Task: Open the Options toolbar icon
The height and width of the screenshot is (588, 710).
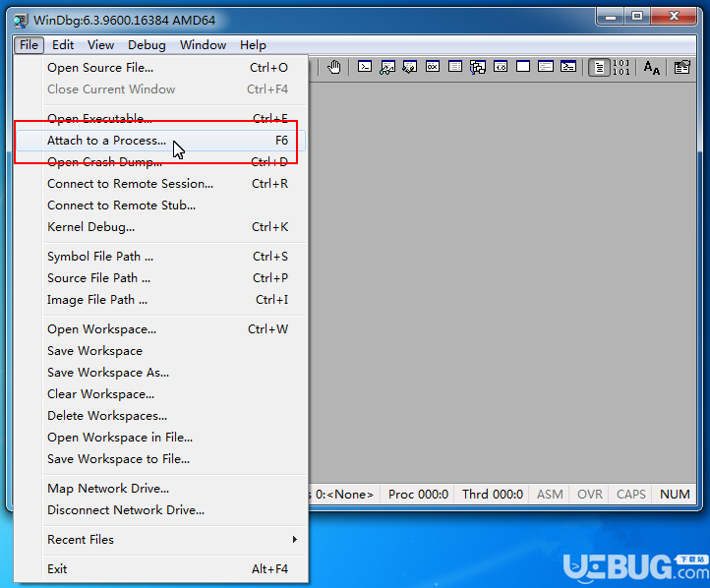Action: point(681,68)
